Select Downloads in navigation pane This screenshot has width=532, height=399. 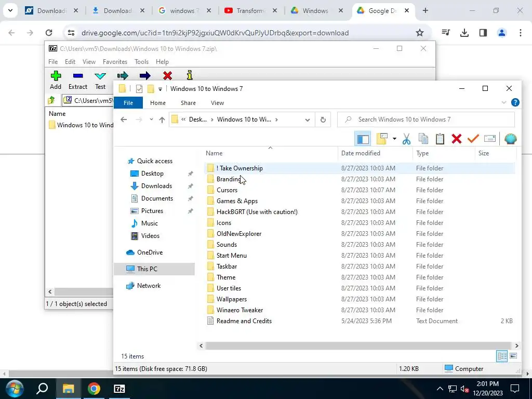pyautogui.click(x=156, y=186)
